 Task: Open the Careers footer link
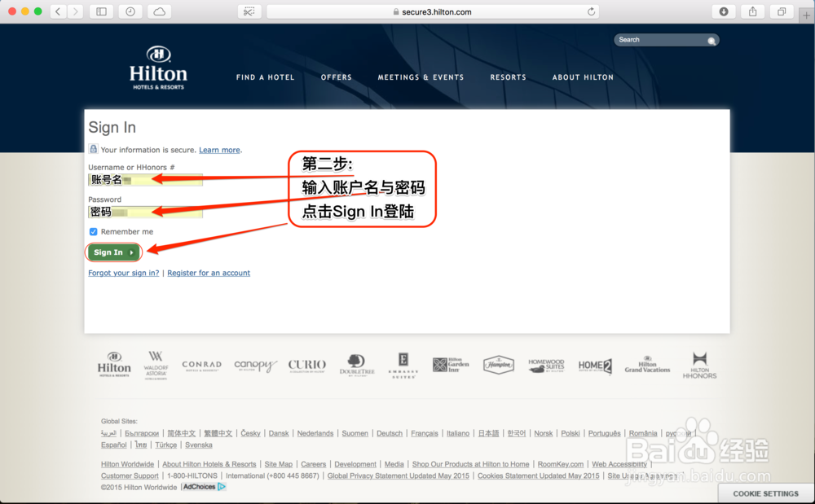click(x=314, y=465)
